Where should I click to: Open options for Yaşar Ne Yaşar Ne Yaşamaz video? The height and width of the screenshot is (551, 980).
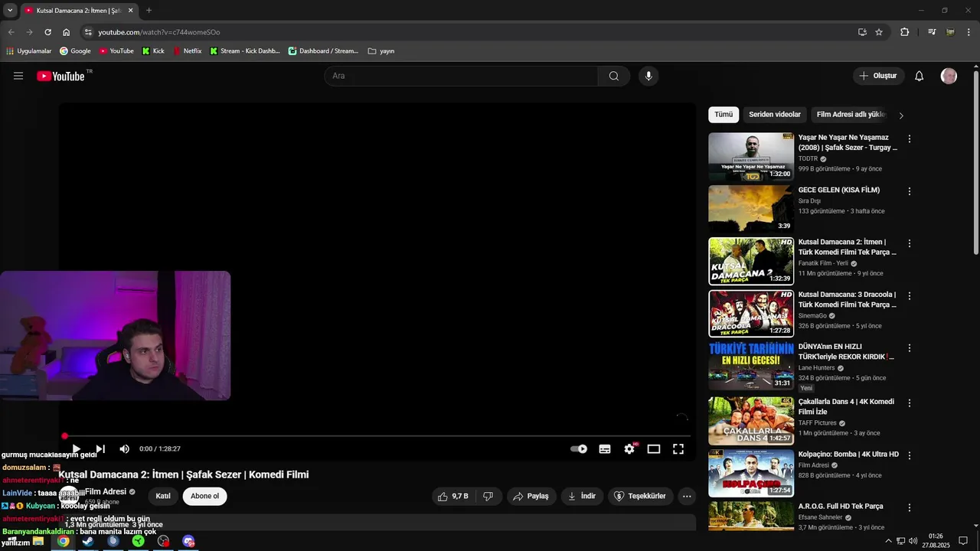pos(910,139)
